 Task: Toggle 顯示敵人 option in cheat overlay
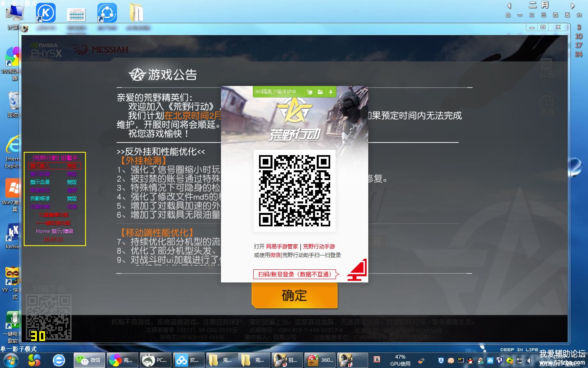click(x=55, y=166)
